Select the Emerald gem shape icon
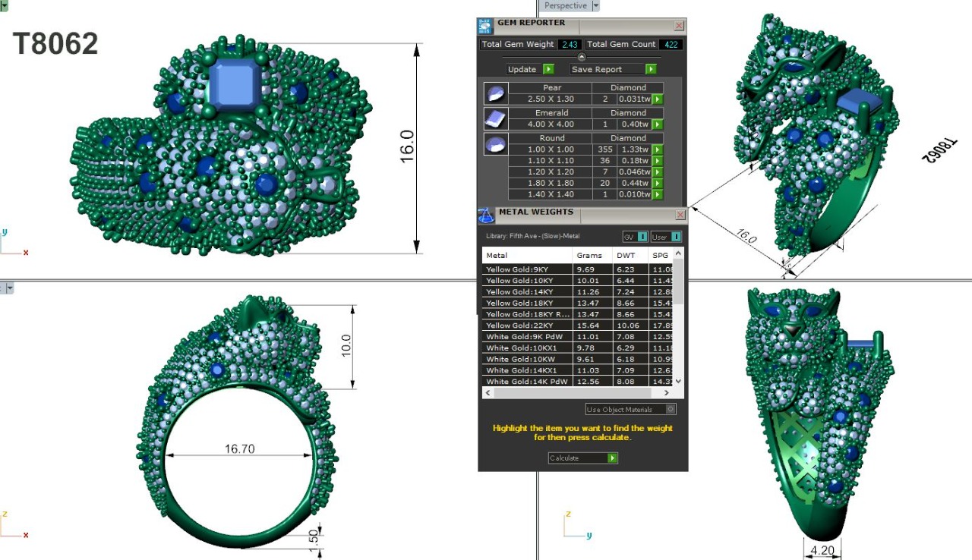This screenshot has width=972, height=560. point(495,118)
